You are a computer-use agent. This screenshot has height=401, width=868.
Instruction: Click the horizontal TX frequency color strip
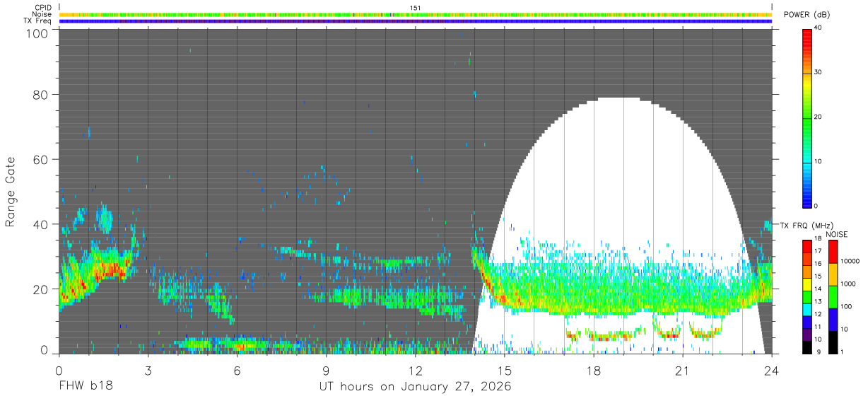tap(416, 21)
